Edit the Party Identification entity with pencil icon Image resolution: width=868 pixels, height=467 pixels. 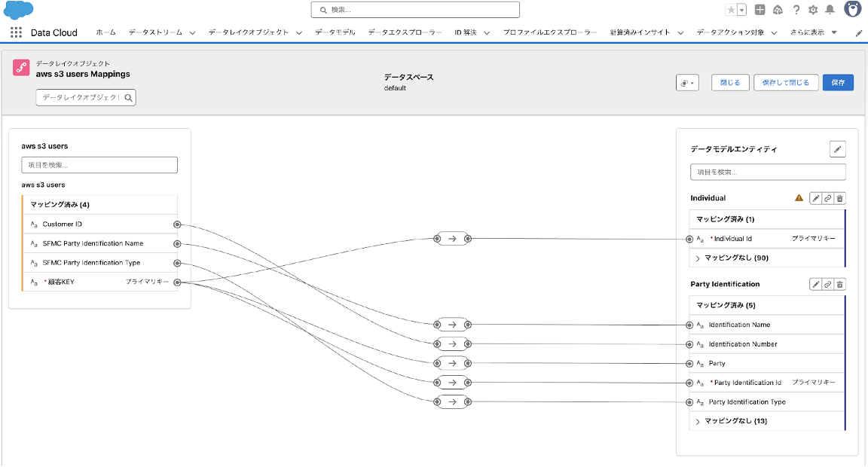pos(815,284)
